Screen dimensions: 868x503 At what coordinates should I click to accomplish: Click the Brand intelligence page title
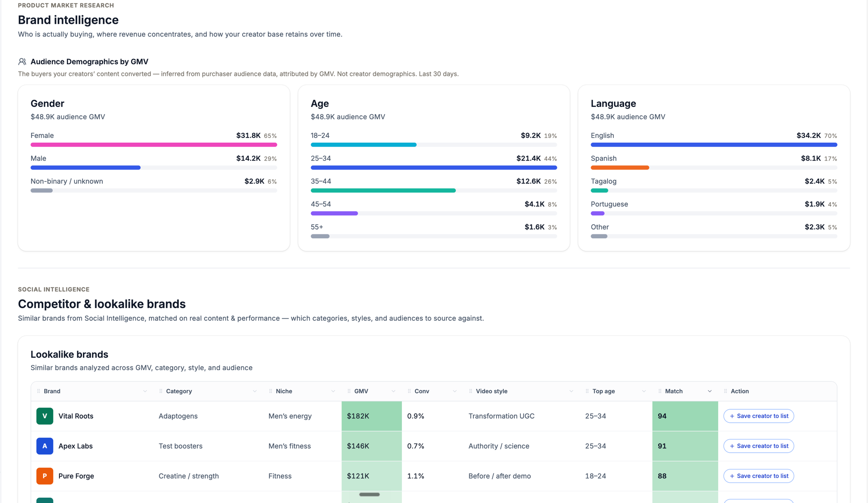coord(68,20)
